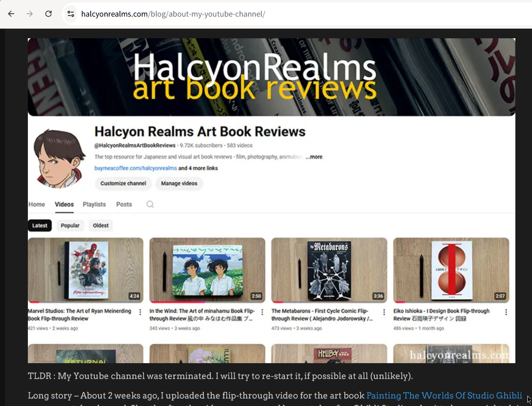The height and width of the screenshot is (406, 532).
Task: Click the Eiko Ishioka video title
Action: coord(441,314)
